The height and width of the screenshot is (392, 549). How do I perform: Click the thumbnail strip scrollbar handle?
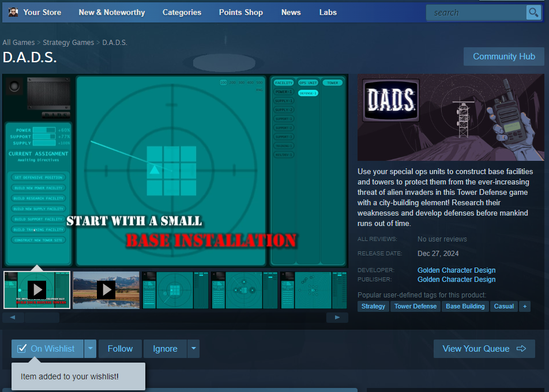[42, 318]
